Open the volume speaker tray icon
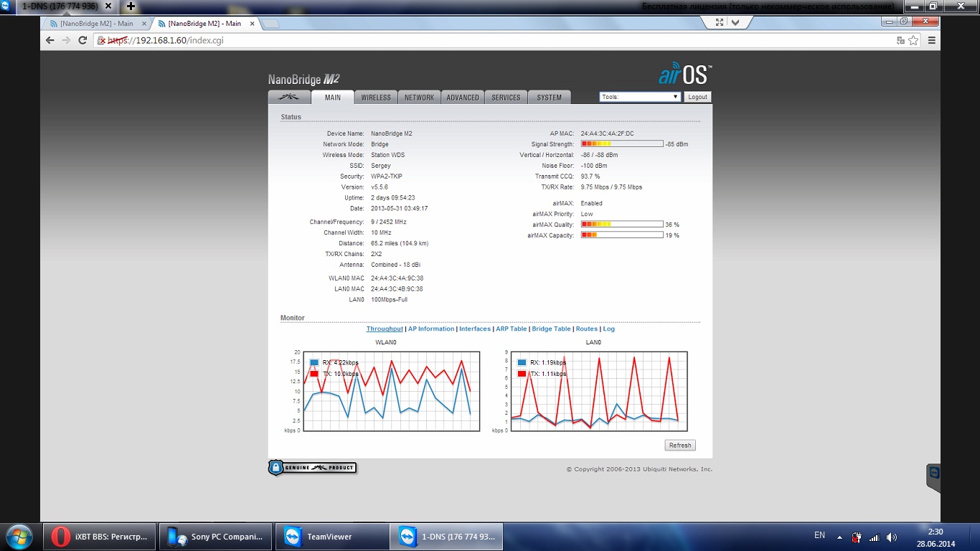 891,537
